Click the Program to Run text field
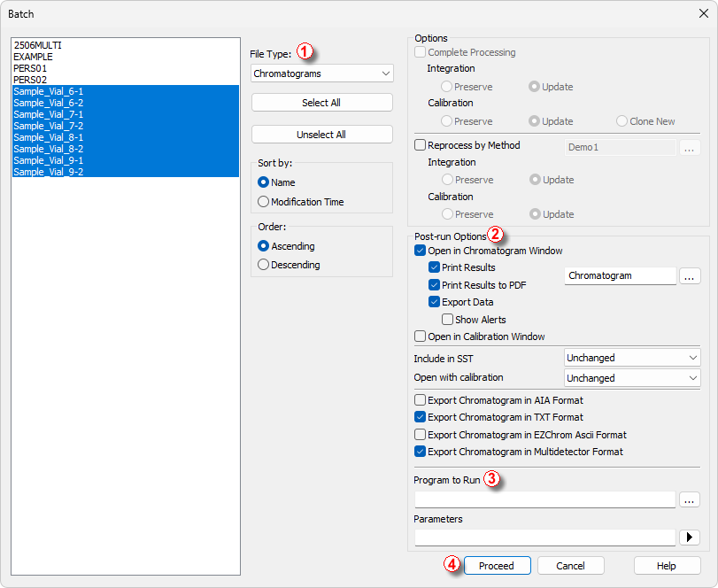The width and height of the screenshot is (718, 588). (x=544, y=499)
